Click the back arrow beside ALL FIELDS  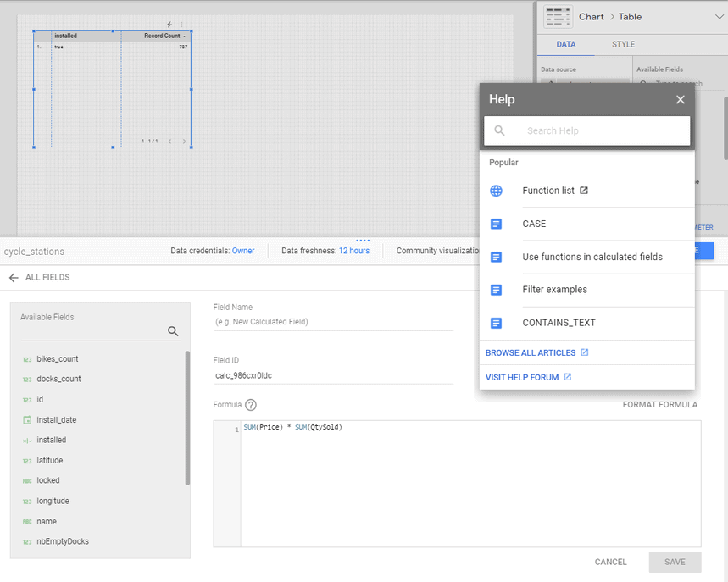14,277
